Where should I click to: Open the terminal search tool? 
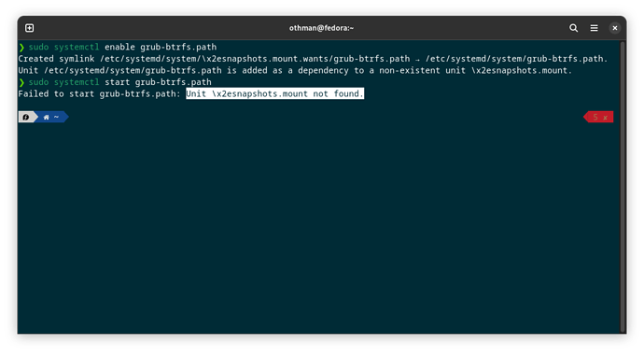pyautogui.click(x=573, y=28)
